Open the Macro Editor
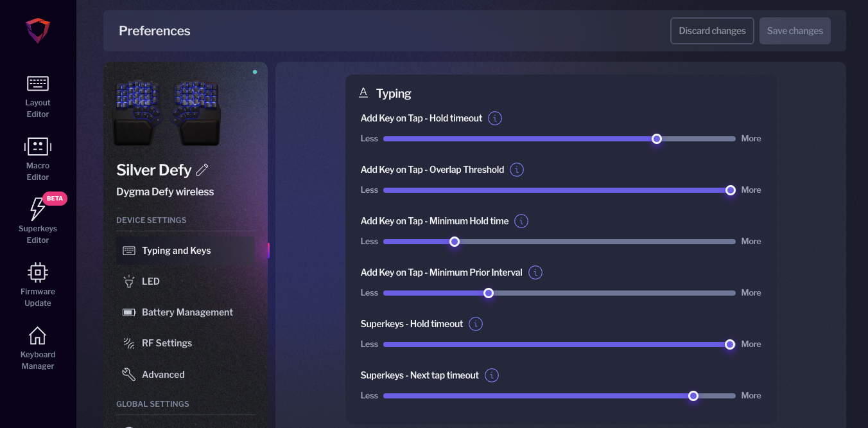 [x=38, y=159]
